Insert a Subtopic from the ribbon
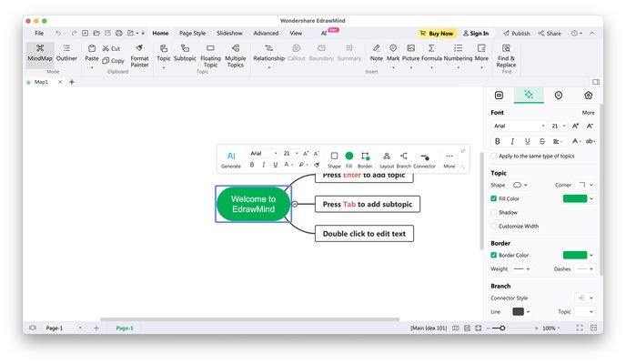Image resolution: width=626 pixels, height=364 pixels. (185, 53)
